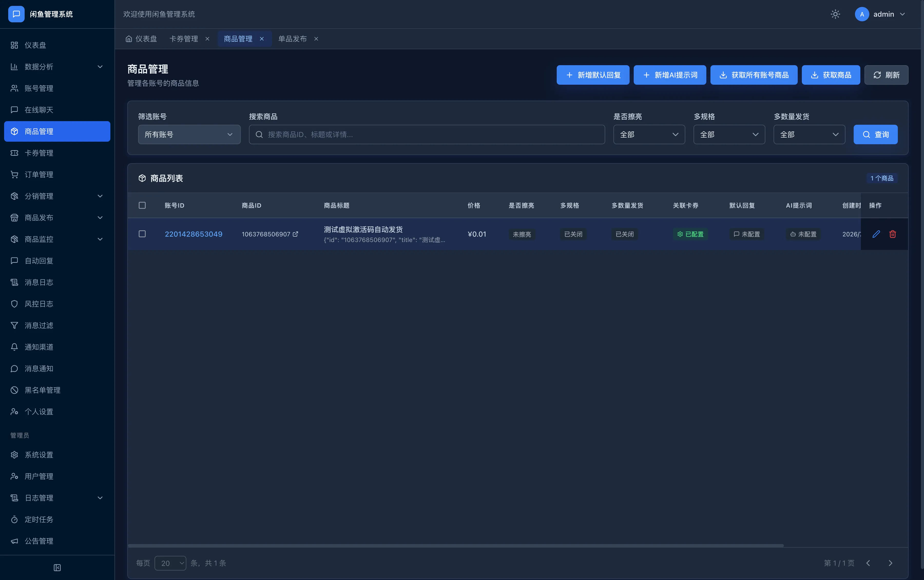This screenshot has height=580, width=924.
Task: Open 消息通知 in the sidebar
Action: 57,369
